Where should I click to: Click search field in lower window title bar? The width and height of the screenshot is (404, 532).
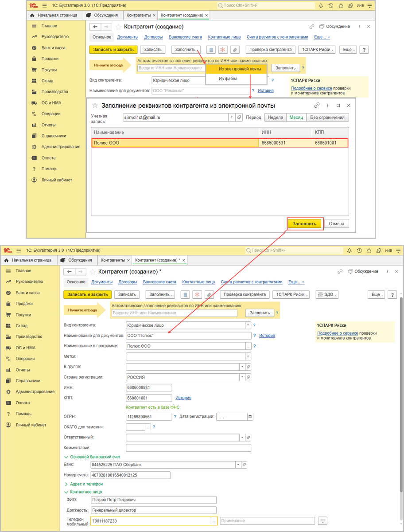pyautogui.click(x=294, y=250)
